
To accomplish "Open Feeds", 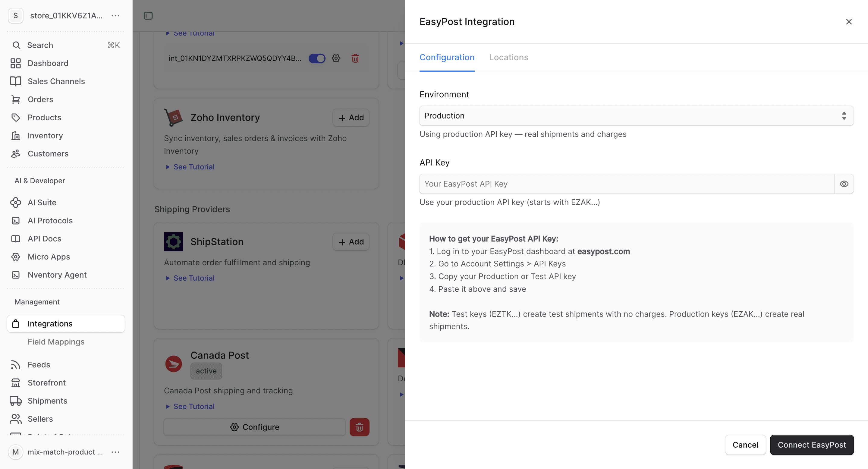I will [66, 364].
